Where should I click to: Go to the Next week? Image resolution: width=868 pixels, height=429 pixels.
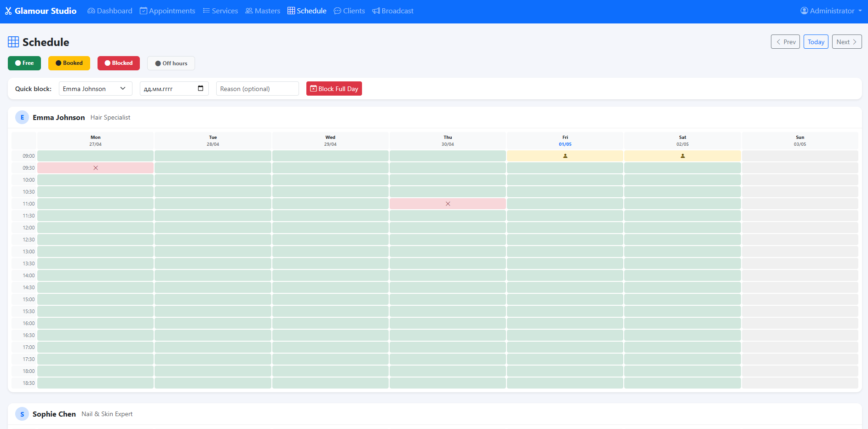[847, 42]
